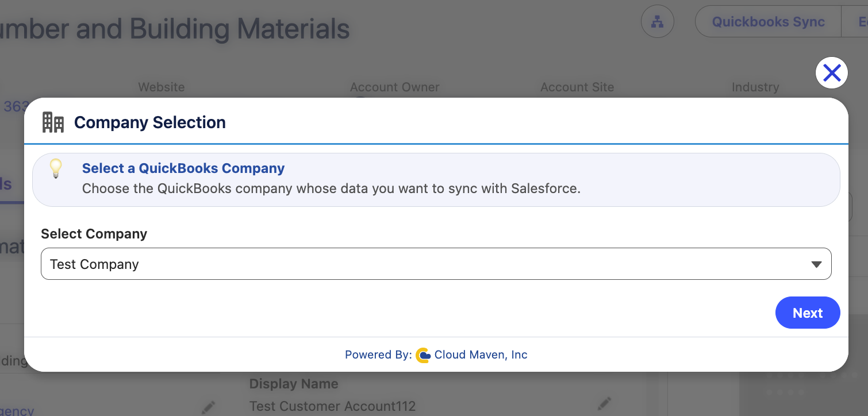
Task: Click the "Account Site" label
Action: coord(577,87)
